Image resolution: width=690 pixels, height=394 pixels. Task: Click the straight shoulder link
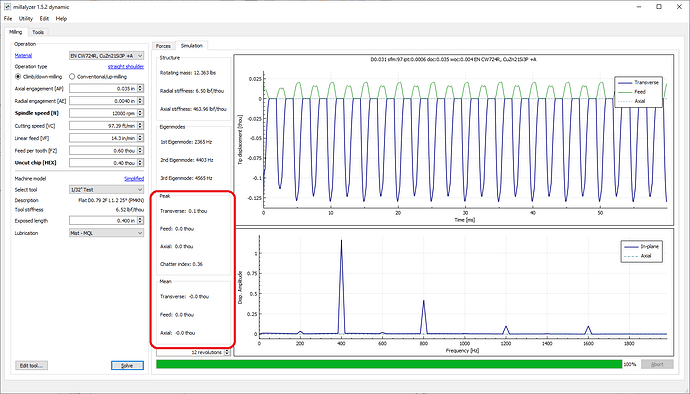(x=126, y=66)
